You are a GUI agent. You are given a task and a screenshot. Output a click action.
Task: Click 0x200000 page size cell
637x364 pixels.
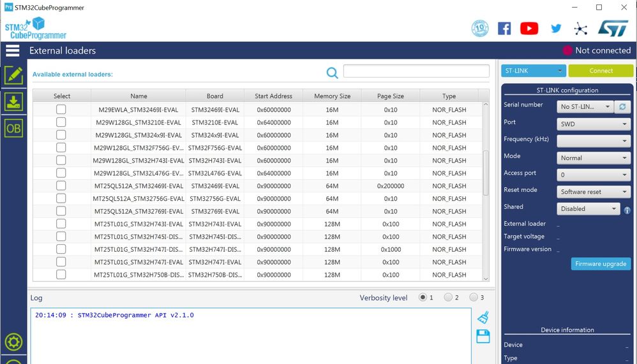391,186
